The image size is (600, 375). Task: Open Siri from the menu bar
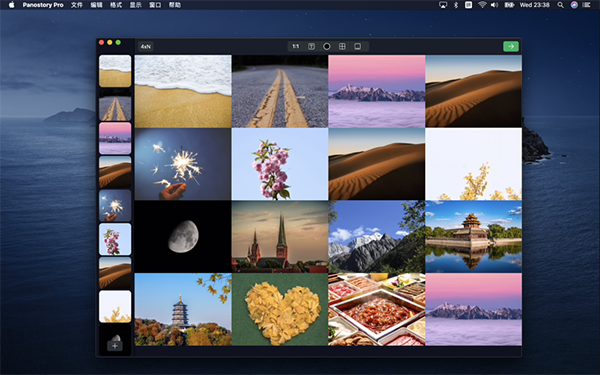point(574,5)
